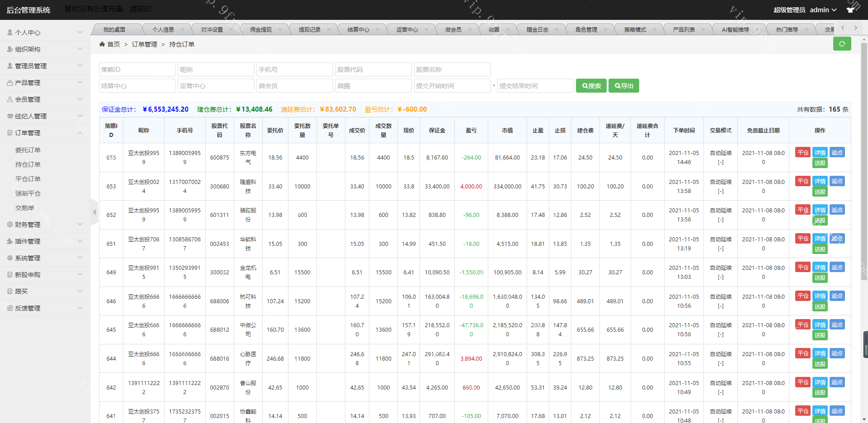Click the 股票代码 input field

coord(373,70)
